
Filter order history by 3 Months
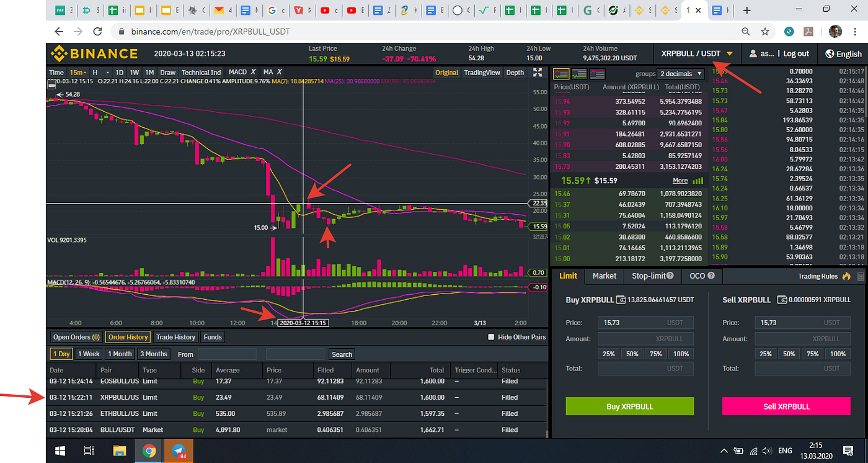pyautogui.click(x=154, y=354)
